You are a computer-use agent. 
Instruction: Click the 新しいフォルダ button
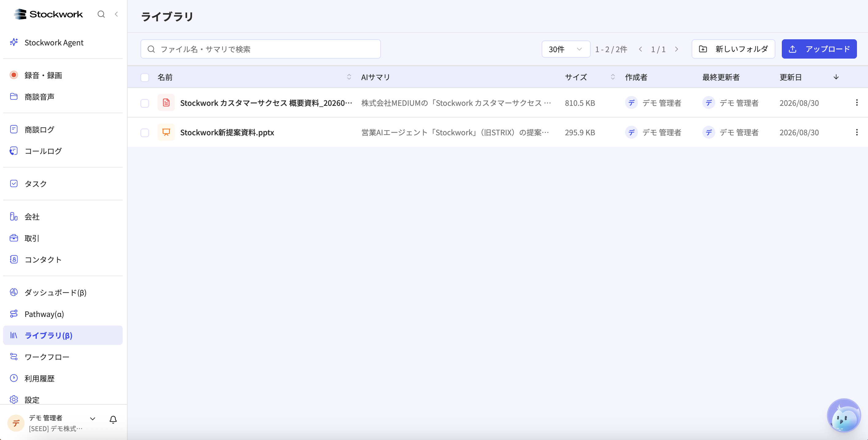[x=733, y=49]
